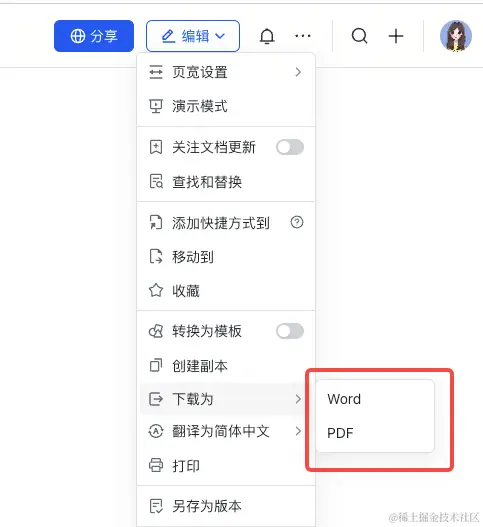Click the help question mark icon

coord(297,222)
